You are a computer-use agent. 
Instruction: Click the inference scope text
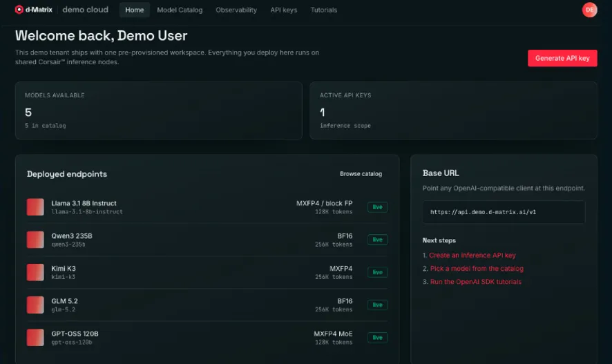pos(345,126)
